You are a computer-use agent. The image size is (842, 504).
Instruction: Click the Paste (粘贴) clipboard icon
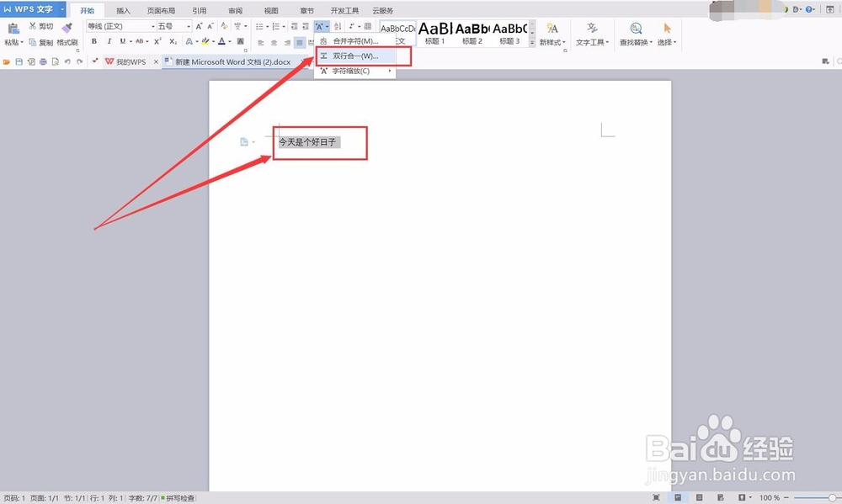[13, 29]
